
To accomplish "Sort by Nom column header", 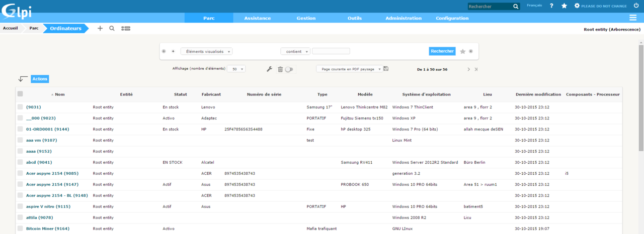I will [x=60, y=94].
